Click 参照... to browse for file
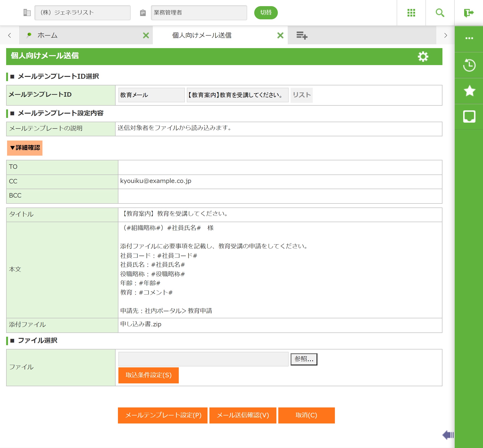The width and height of the screenshot is (483, 448). pyautogui.click(x=304, y=359)
